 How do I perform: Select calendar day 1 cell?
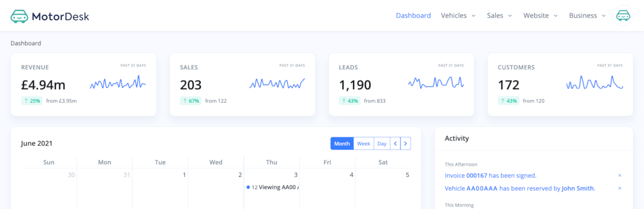point(160,189)
